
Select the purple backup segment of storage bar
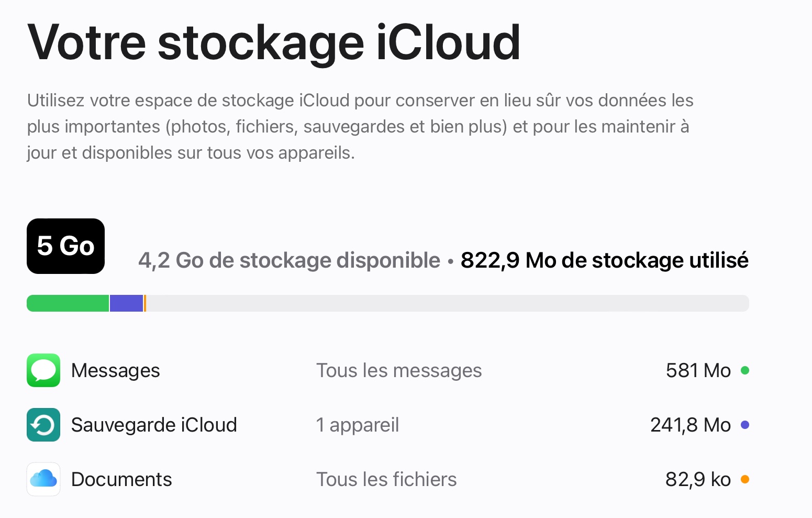[126, 303]
